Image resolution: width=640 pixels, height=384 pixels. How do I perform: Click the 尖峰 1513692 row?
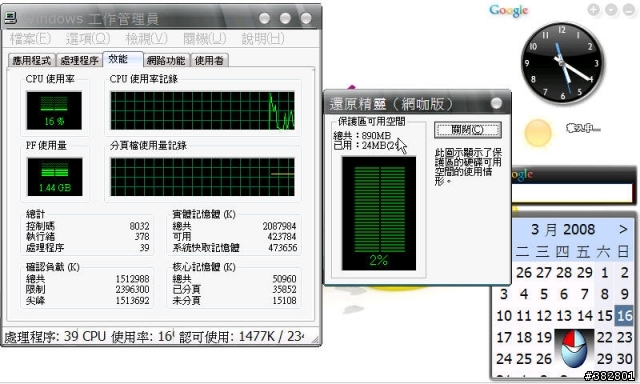87,300
